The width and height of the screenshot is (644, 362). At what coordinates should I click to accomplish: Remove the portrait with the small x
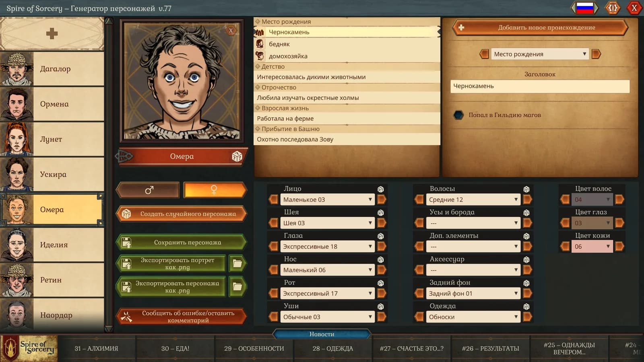[231, 31]
